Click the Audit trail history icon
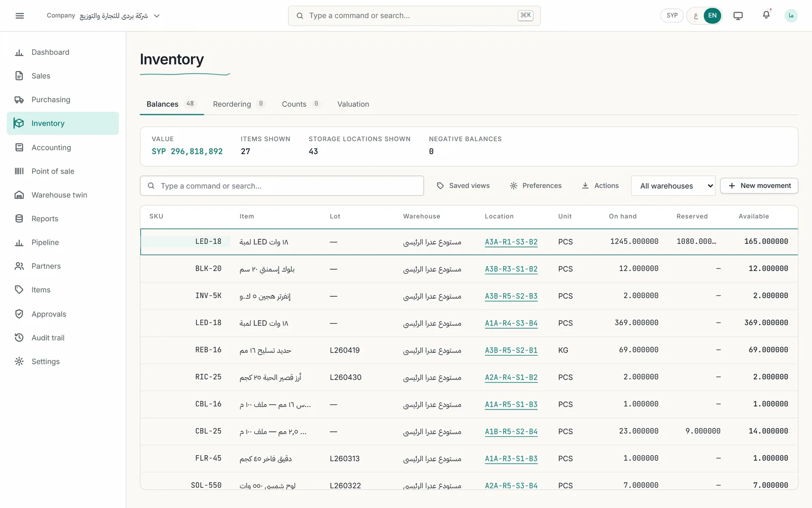Image resolution: width=812 pixels, height=508 pixels. tap(19, 338)
